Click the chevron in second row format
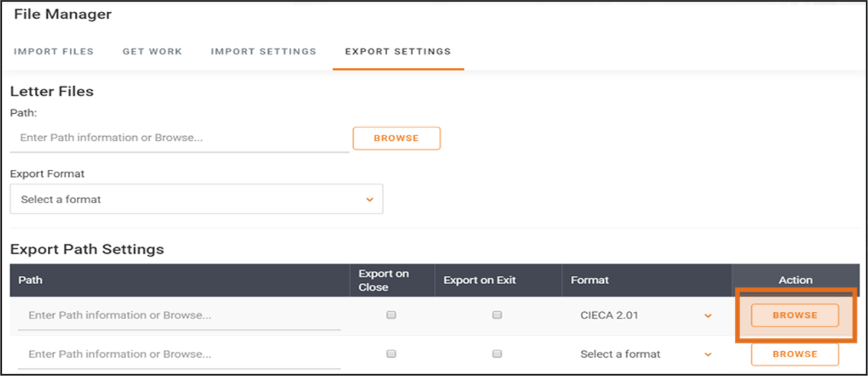 pos(708,355)
